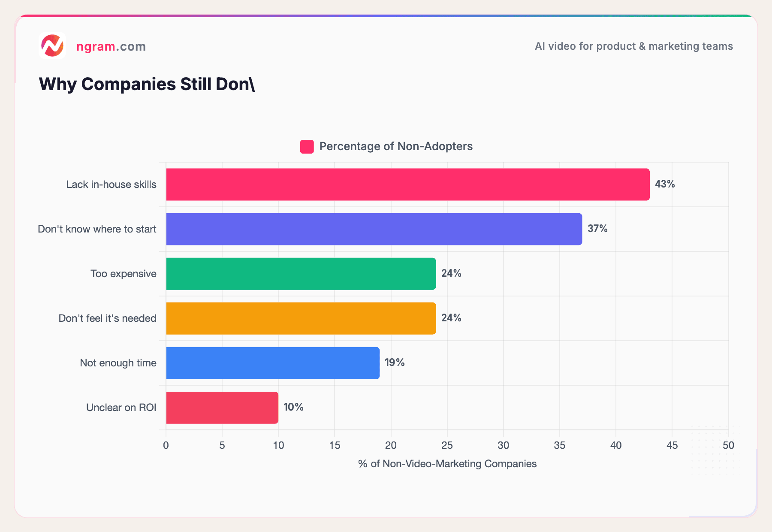Viewport: 772px width, 532px height.
Task: Click the orange 'Don't feel it's needed' bar
Action: [x=300, y=318]
